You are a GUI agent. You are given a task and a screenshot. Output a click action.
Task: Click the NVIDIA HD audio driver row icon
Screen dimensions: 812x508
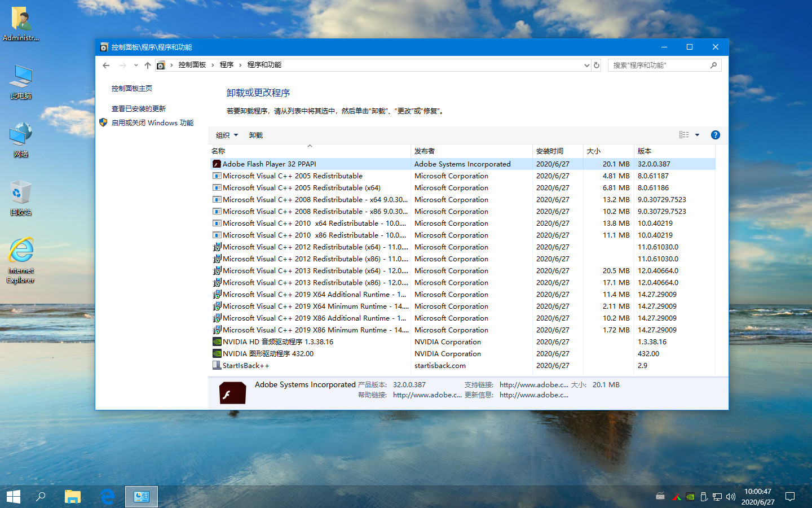(x=217, y=341)
